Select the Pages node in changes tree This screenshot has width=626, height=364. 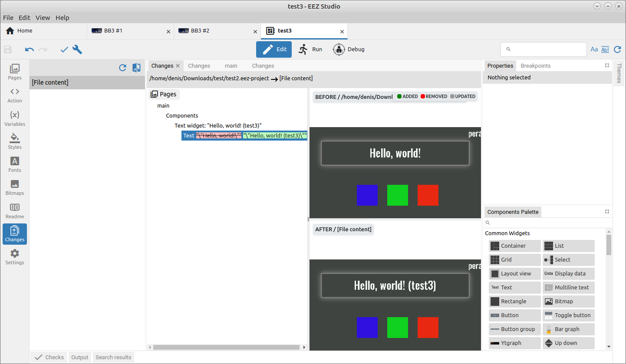pyautogui.click(x=164, y=94)
